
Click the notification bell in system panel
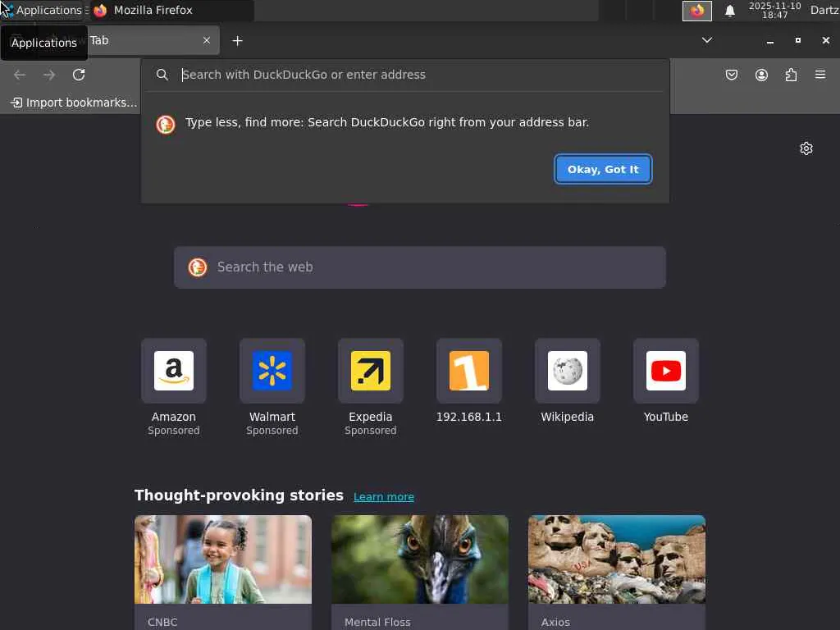pyautogui.click(x=729, y=11)
